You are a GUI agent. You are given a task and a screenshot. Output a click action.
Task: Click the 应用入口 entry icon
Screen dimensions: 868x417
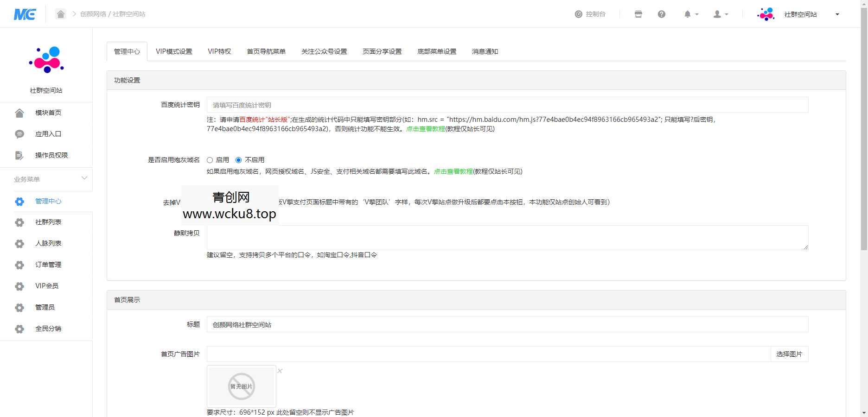[19, 133]
